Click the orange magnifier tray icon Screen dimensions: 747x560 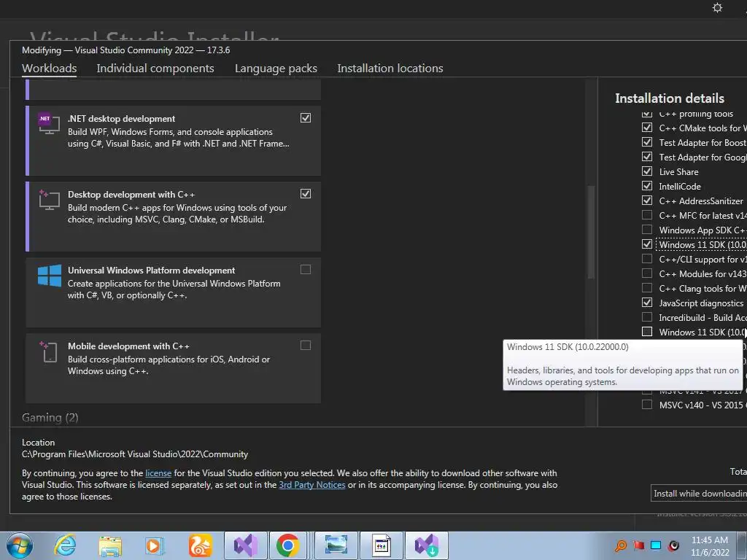pos(621,545)
